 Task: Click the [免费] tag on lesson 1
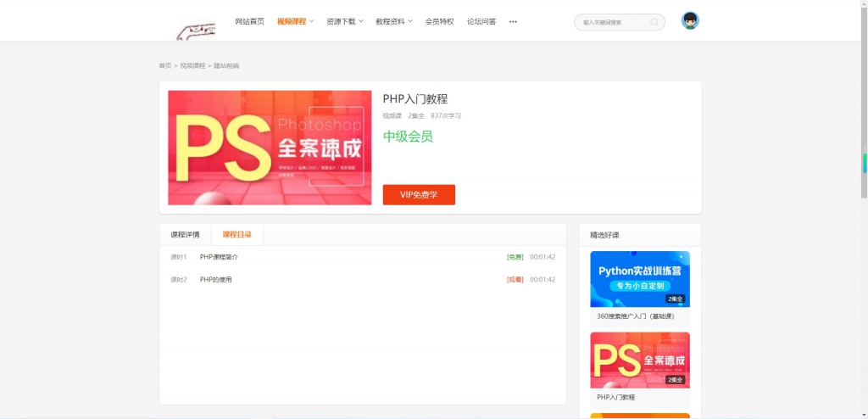click(x=515, y=257)
